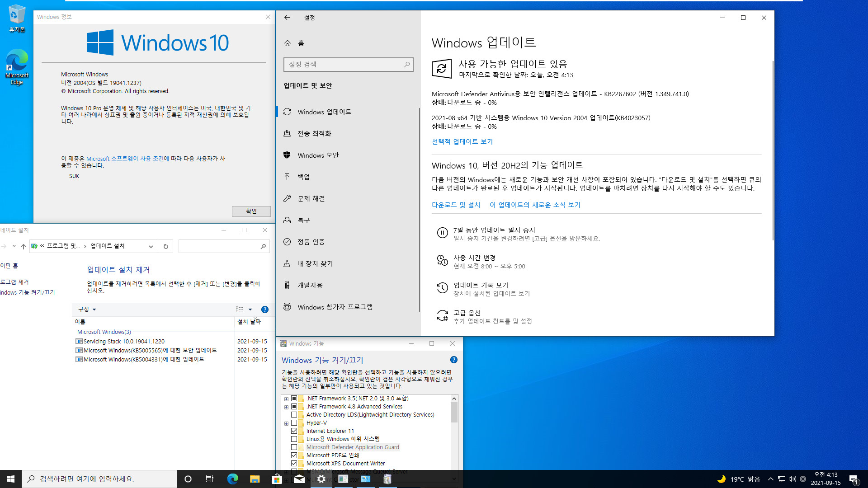868x488 pixels.
Task: Check Microsoft Defender Application Guard checkbox
Action: 294,447
